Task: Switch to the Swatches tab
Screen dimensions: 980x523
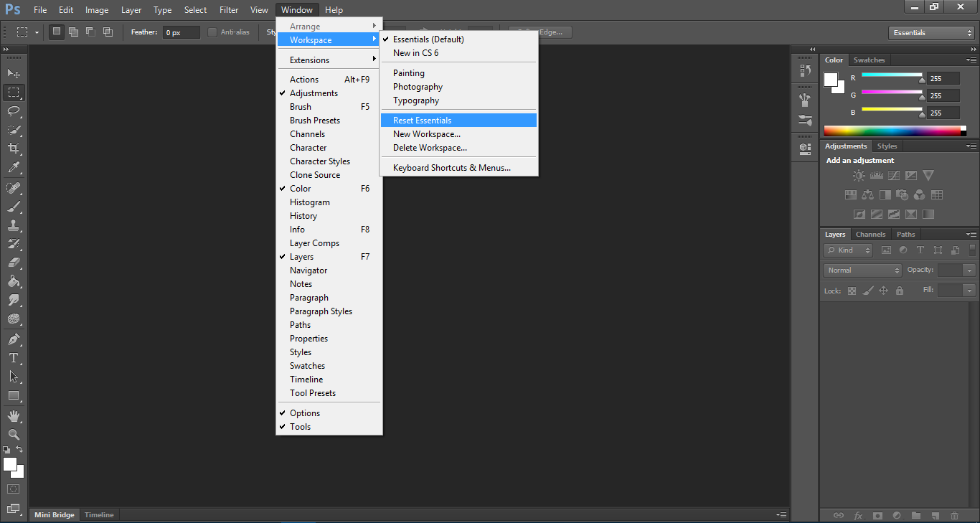Action: [869, 60]
